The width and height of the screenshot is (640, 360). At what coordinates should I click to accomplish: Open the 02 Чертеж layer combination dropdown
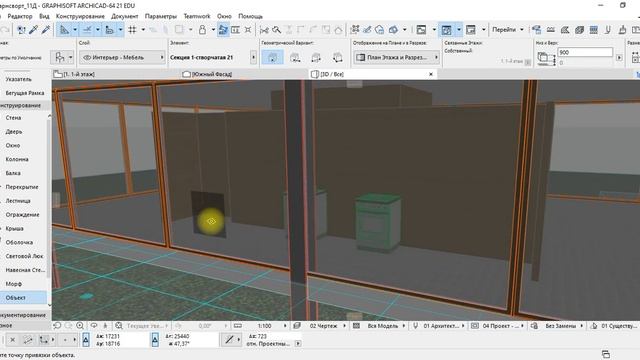click(x=327, y=326)
